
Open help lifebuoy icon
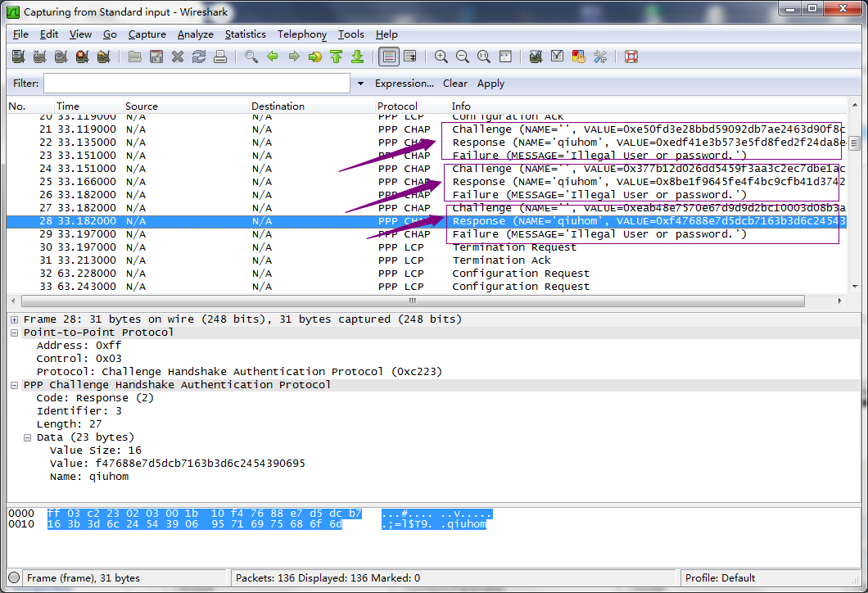[631, 57]
